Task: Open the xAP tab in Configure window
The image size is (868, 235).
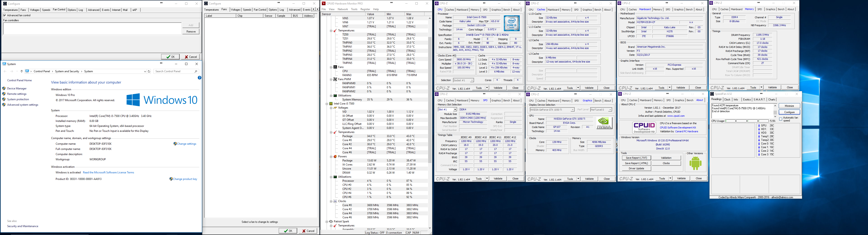Action: (134, 10)
